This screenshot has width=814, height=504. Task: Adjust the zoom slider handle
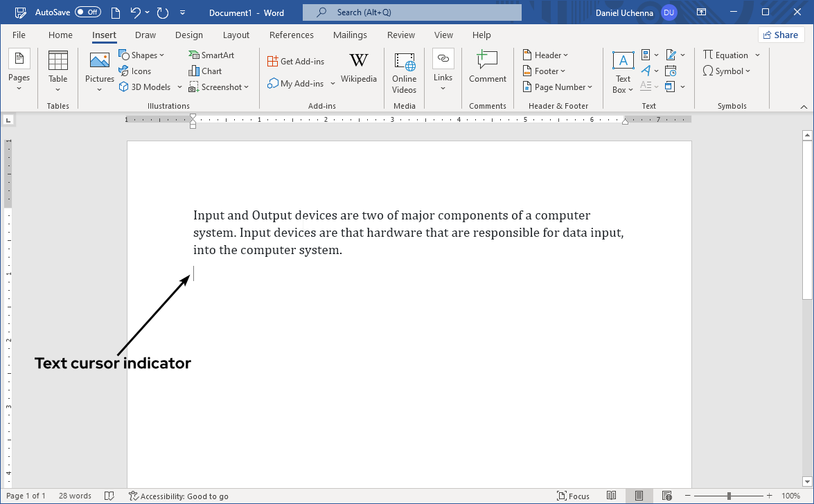(x=729, y=496)
